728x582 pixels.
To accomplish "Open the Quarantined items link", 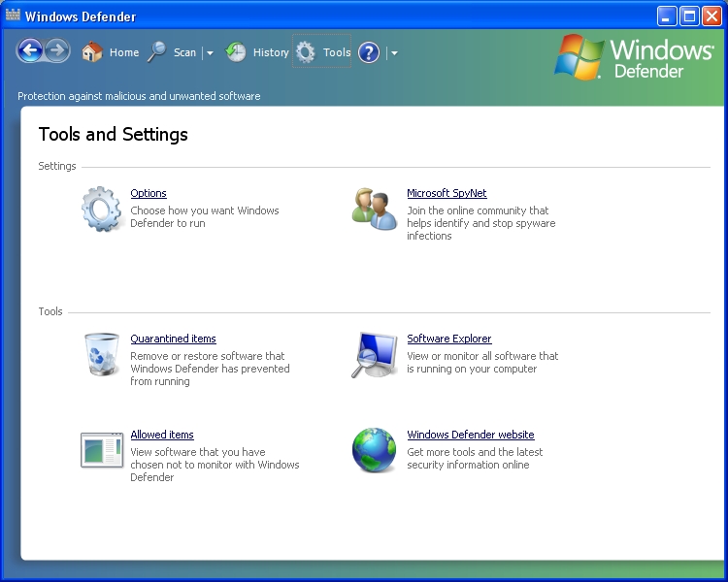I will pyautogui.click(x=173, y=339).
